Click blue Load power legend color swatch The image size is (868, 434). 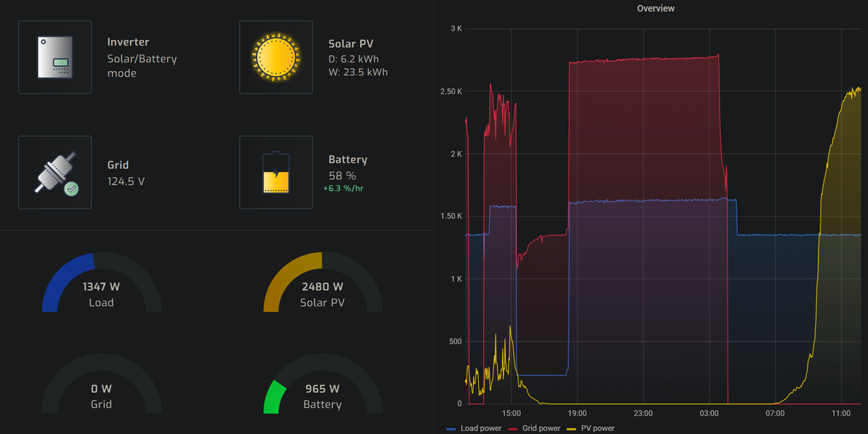452,429
